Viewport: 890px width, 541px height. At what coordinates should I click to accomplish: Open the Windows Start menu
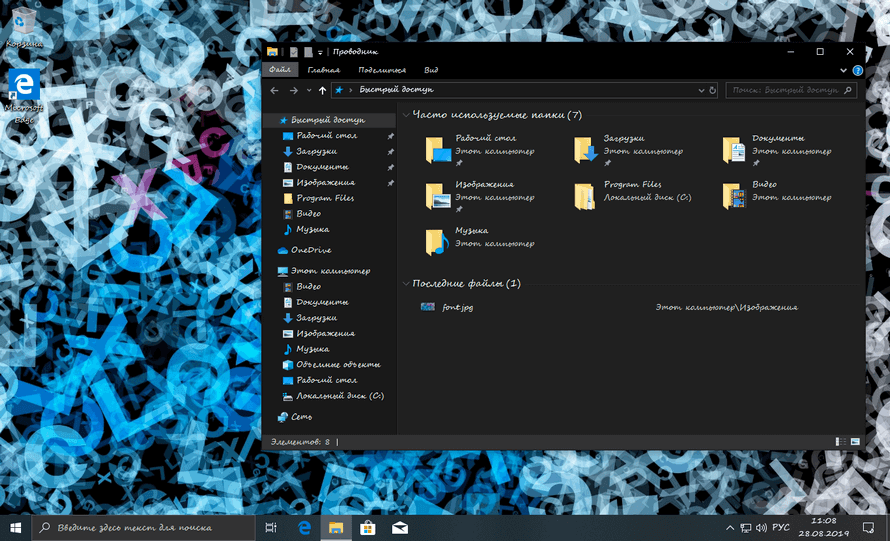pyautogui.click(x=15, y=528)
